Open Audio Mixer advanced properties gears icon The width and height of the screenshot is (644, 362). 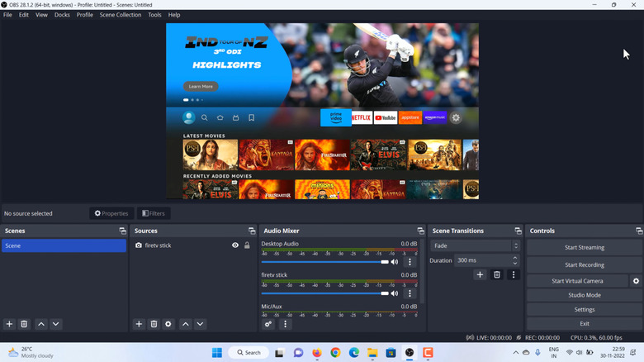click(268, 324)
